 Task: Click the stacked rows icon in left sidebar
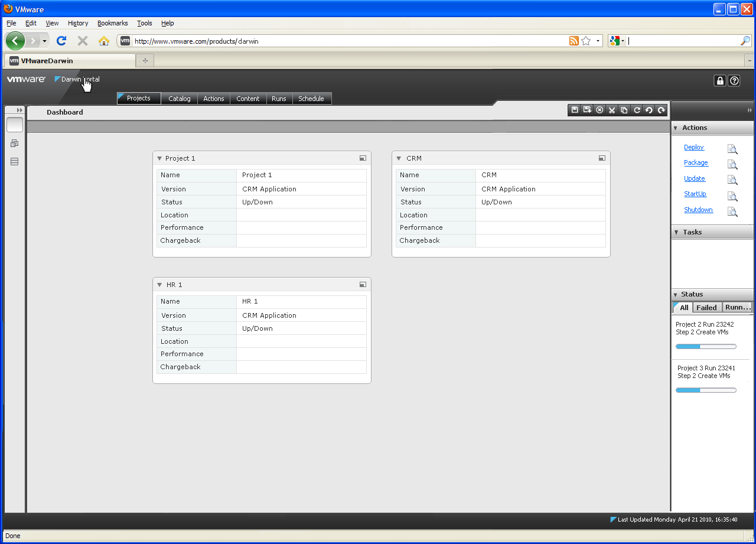click(x=15, y=162)
